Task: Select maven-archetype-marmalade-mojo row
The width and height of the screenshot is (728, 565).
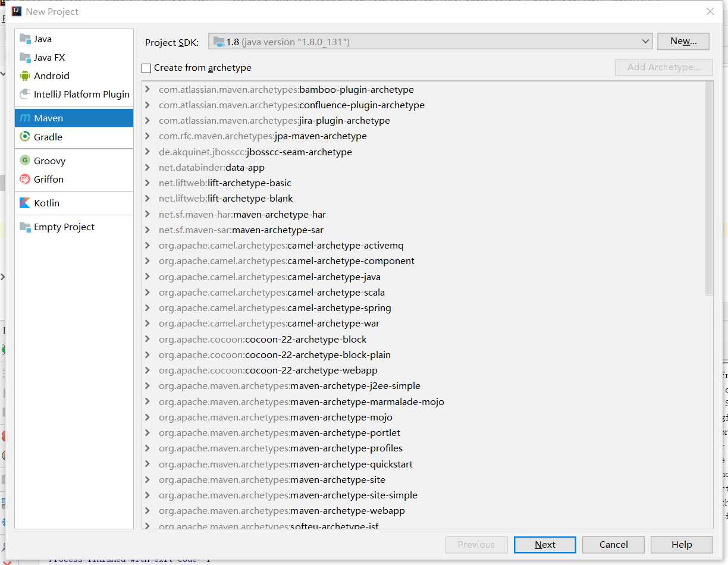Action: click(423, 401)
